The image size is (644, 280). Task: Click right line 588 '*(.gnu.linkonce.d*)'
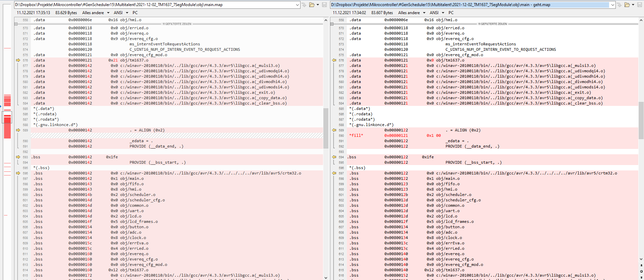click(x=371, y=125)
